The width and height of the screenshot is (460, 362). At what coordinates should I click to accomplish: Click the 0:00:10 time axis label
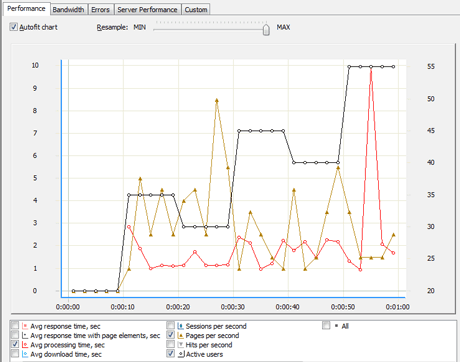[123, 307]
